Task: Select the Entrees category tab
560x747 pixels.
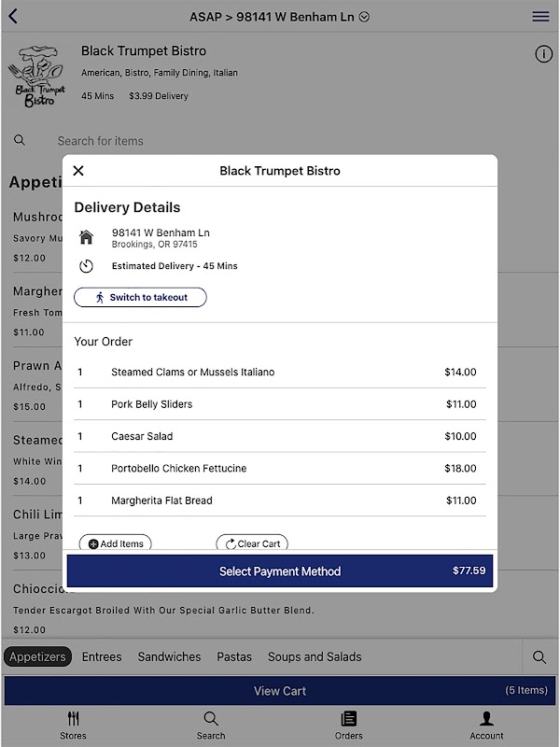Action: (102, 657)
